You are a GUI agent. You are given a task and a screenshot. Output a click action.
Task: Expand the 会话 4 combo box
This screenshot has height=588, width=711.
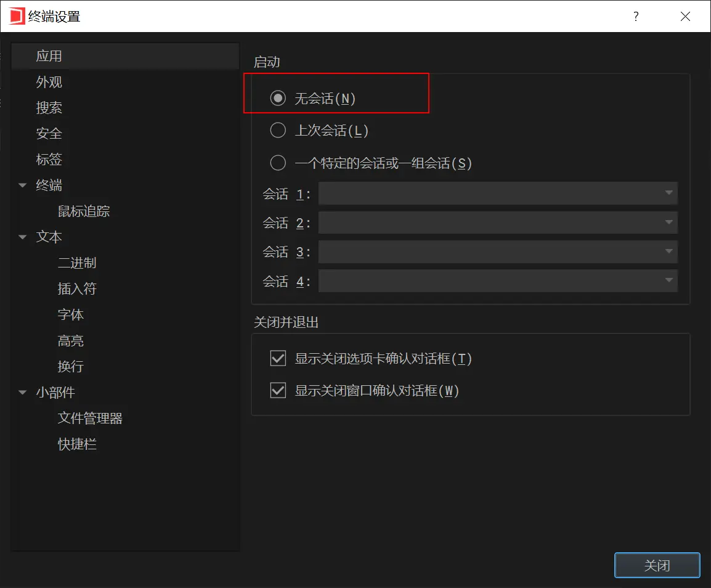pos(498,281)
